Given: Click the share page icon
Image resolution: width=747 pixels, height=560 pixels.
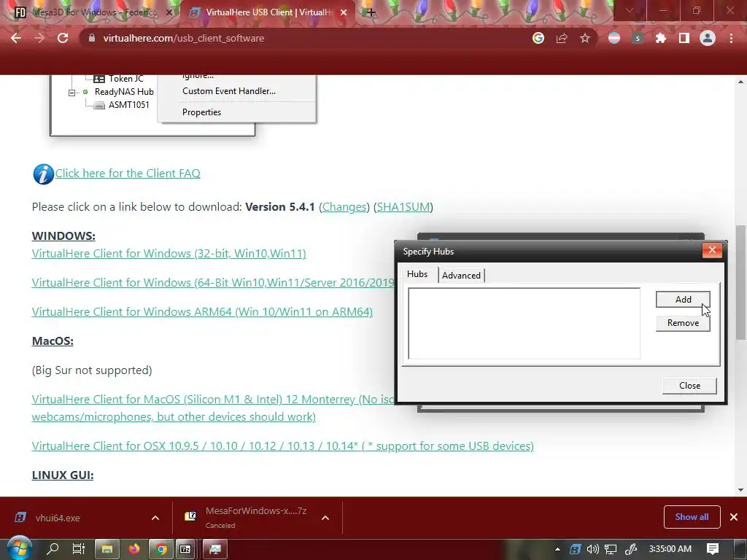Looking at the screenshot, I should coord(562,38).
